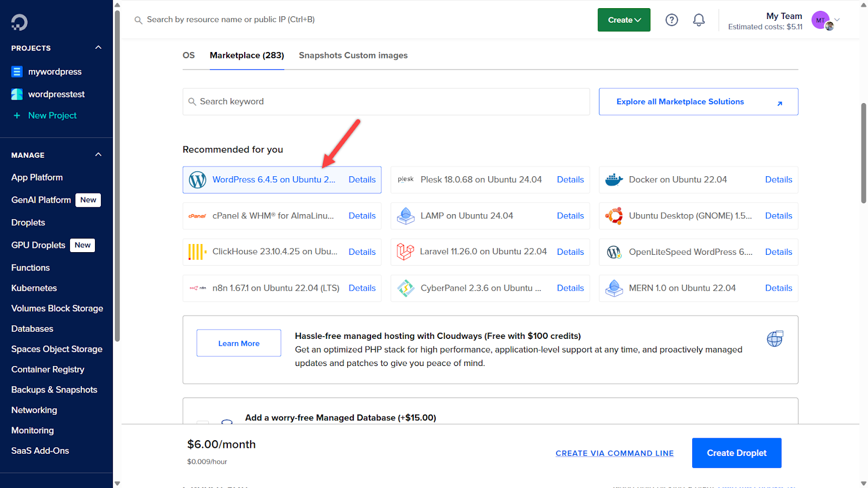Open Create via Command Line link
868x488 pixels.
pos(614,453)
